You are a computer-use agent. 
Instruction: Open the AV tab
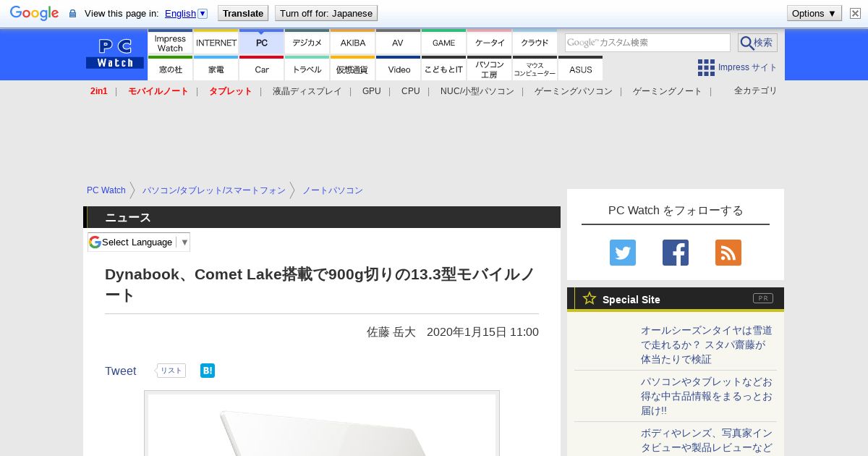point(398,42)
